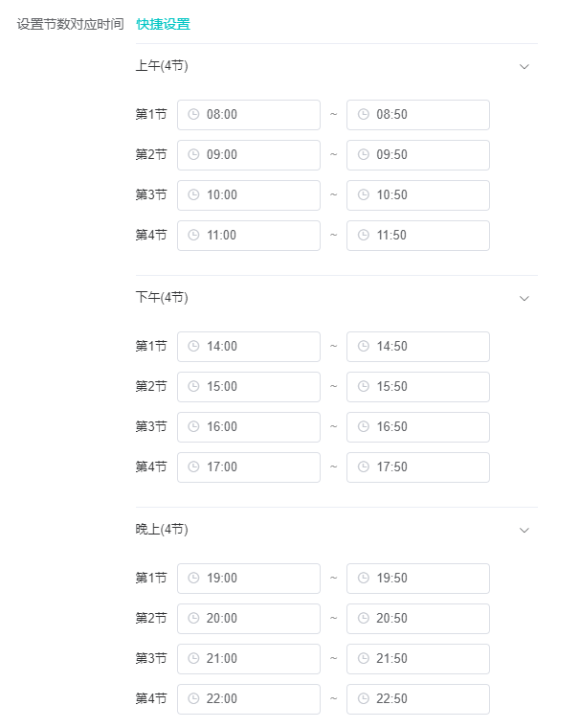Edit the 22:50 evening end time
The width and height of the screenshot is (580, 728).
coord(418,698)
